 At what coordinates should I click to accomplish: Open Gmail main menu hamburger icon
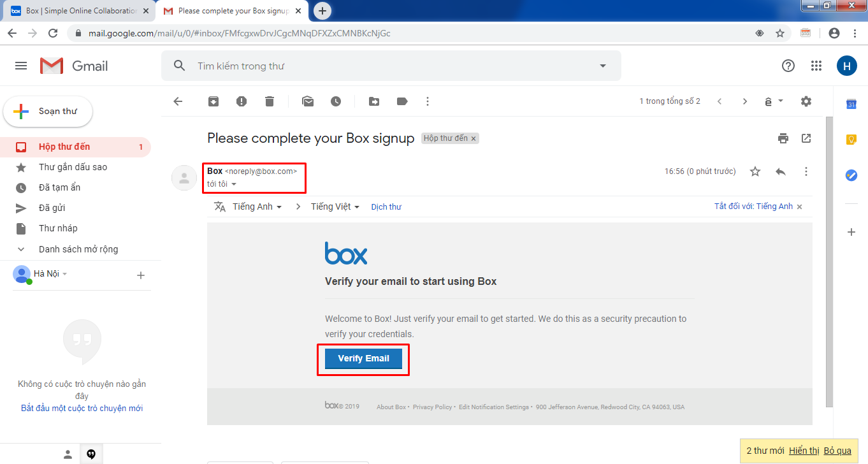(21, 66)
